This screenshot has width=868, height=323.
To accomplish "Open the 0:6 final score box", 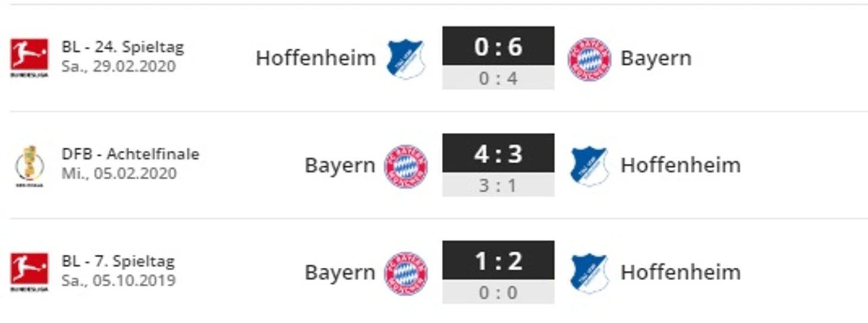I will tap(498, 46).
